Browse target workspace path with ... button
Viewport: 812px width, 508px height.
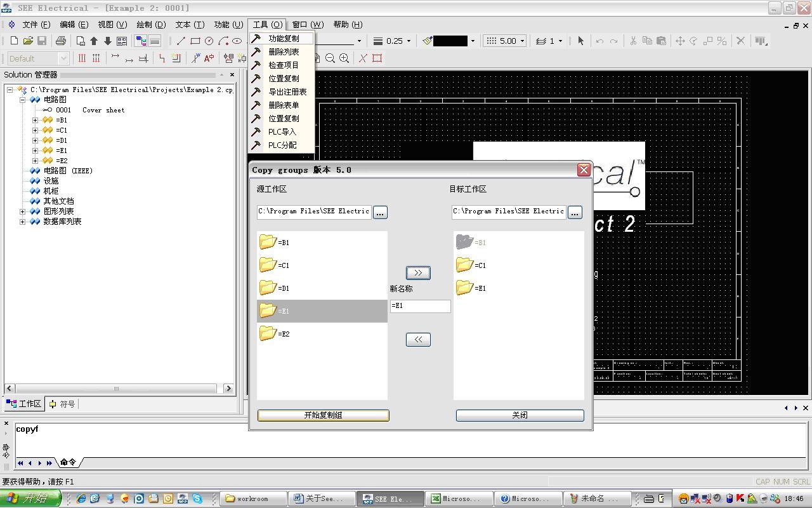click(x=574, y=213)
